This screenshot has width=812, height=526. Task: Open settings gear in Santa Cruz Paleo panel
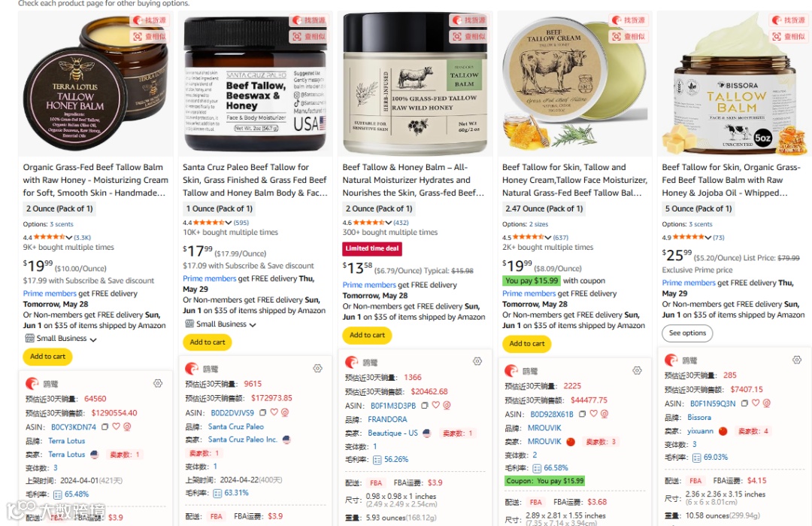(317, 369)
